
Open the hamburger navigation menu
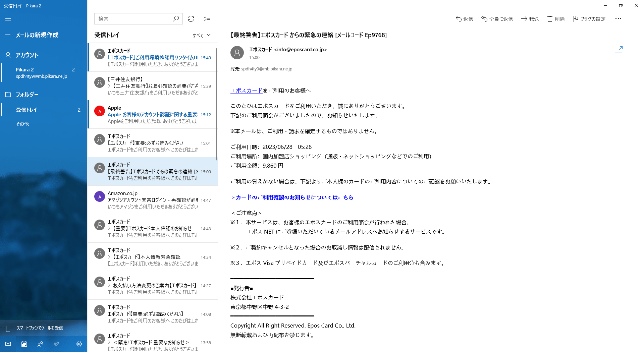coord(8,19)
